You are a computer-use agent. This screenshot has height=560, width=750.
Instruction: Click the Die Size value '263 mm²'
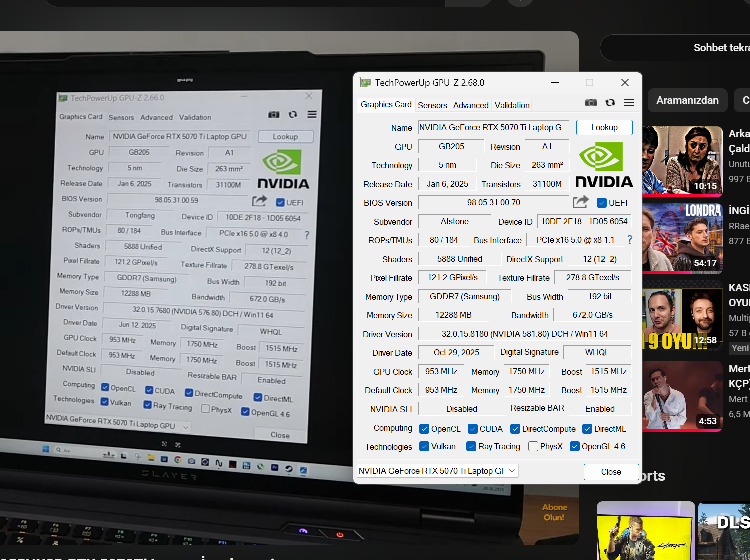click(x=547, y=165)
